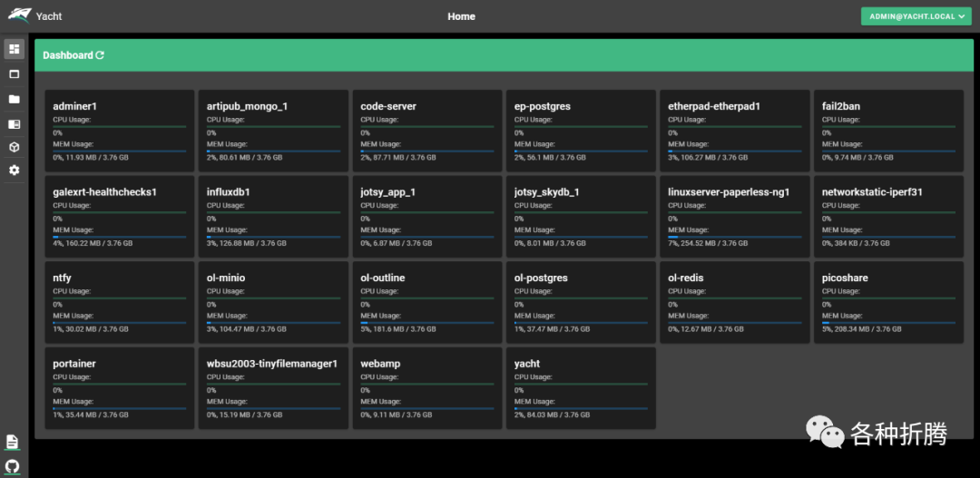
Task: Select the yacht container title
Action: click(x=527, y=364)
